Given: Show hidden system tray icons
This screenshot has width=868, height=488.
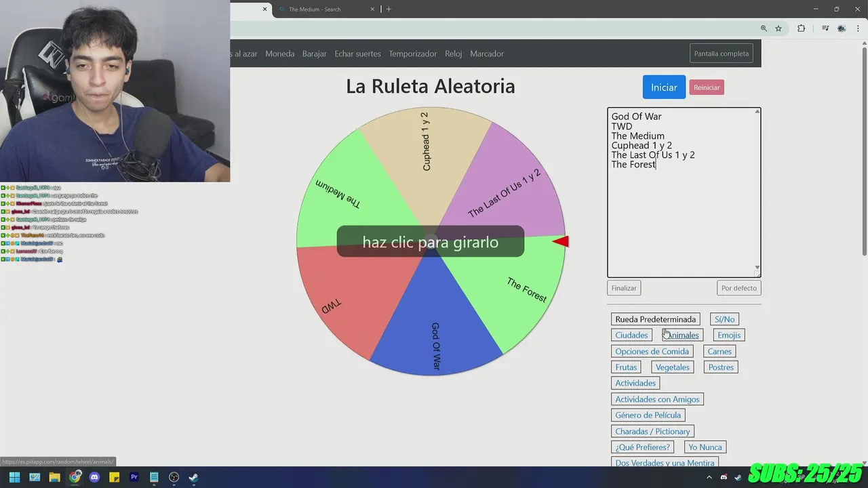Looking at the screenshot, I should 709,477.
